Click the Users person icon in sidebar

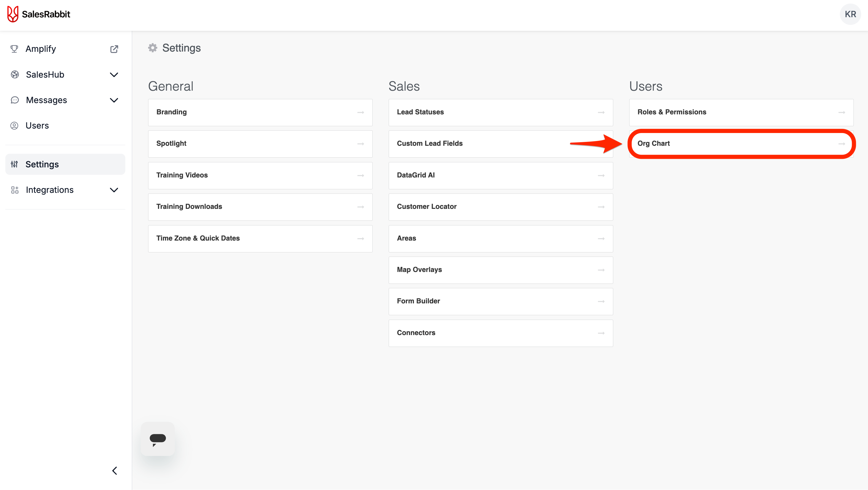click(x=14, y=126)
